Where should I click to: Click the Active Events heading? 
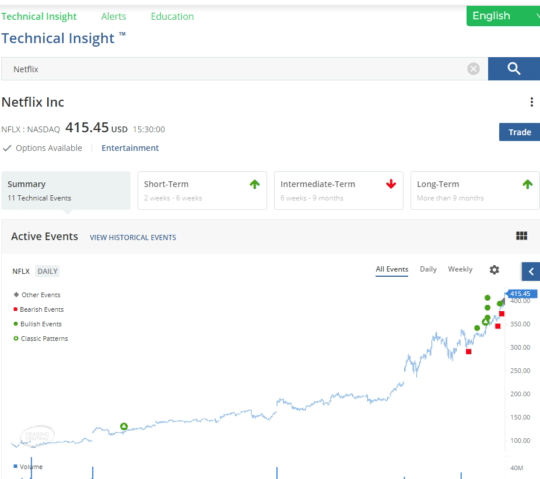click(44, 237)
